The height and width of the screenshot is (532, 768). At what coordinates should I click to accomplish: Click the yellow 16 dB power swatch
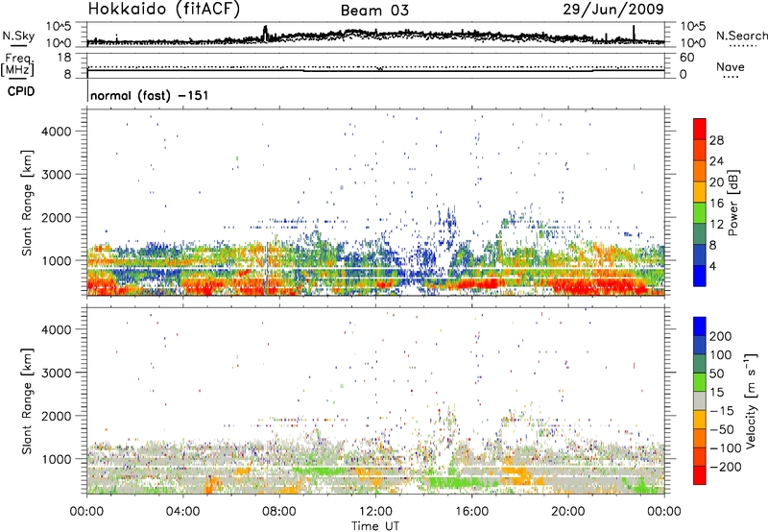[700, 192]
